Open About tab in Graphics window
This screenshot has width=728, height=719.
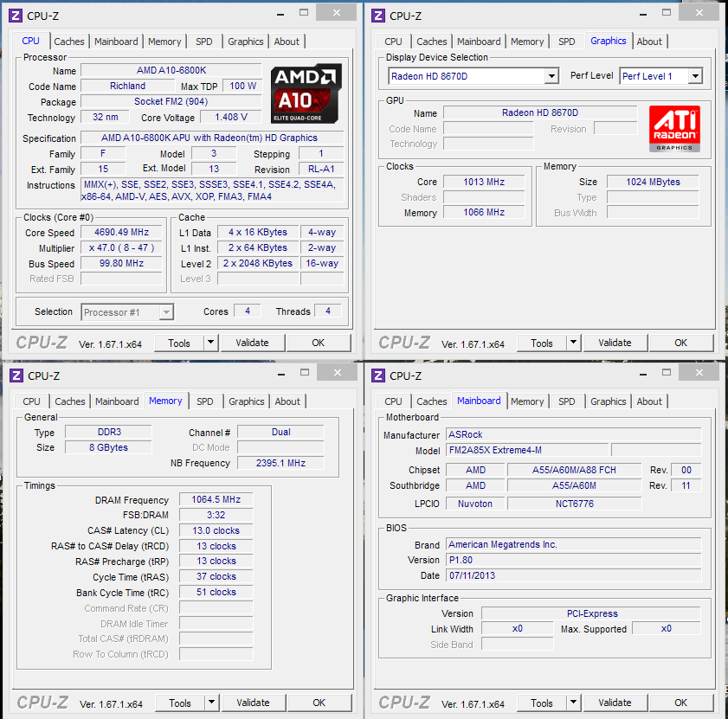[x=649, y=42]
